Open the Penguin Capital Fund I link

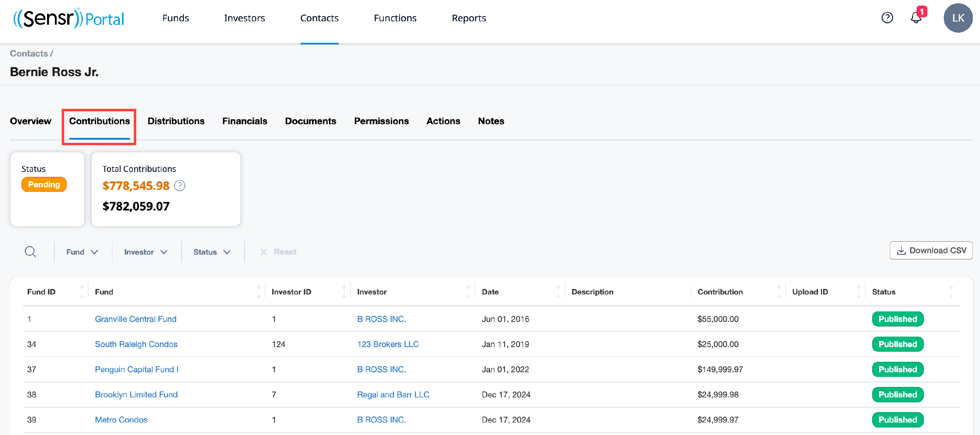[x=137, y=369]
